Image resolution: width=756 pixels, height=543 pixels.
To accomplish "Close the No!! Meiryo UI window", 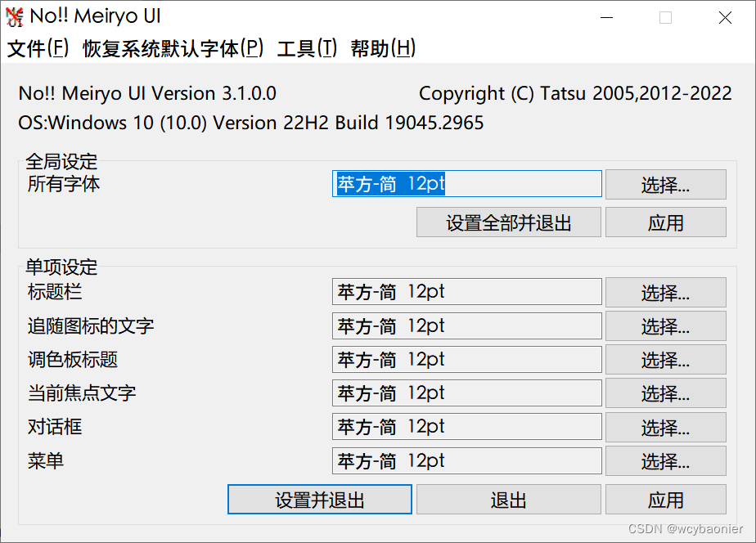I will click(x=725, y=18).
